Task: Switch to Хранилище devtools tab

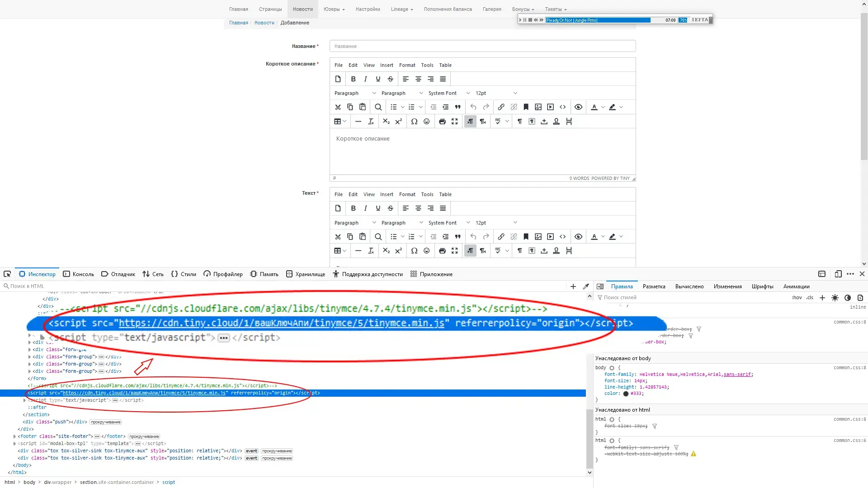Action: pos(306,274)
